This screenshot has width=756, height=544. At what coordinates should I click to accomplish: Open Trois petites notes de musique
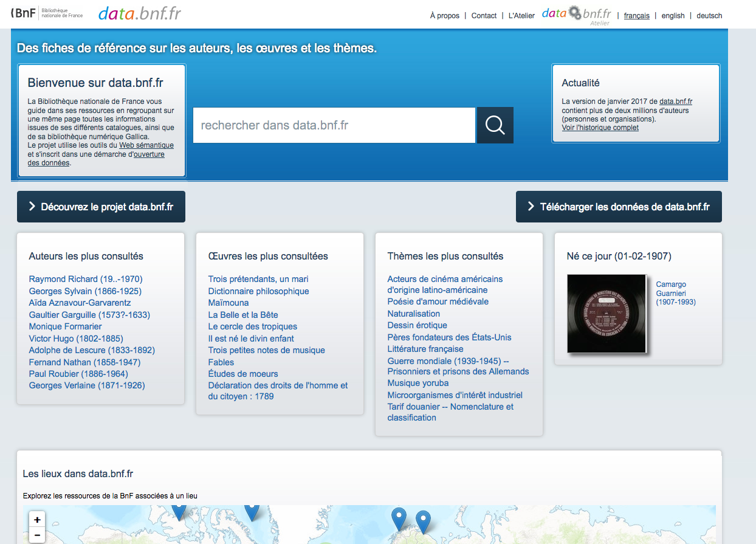point(266,350)
